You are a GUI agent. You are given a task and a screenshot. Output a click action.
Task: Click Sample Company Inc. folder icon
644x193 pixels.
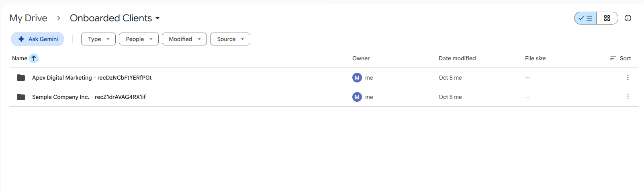21,97
